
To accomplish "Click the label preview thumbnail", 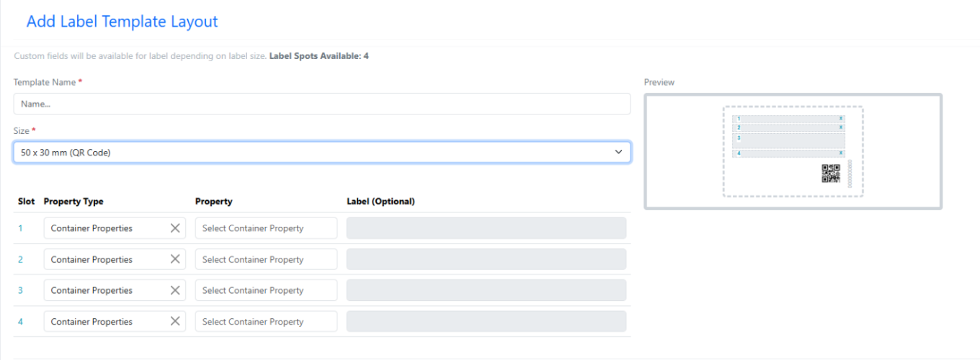I will click(793, 151).
